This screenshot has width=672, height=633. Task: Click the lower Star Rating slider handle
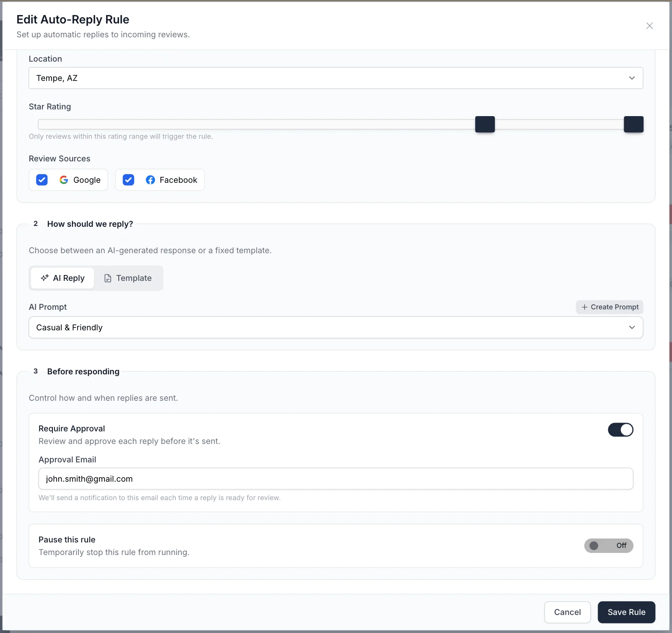click(485, 125)
